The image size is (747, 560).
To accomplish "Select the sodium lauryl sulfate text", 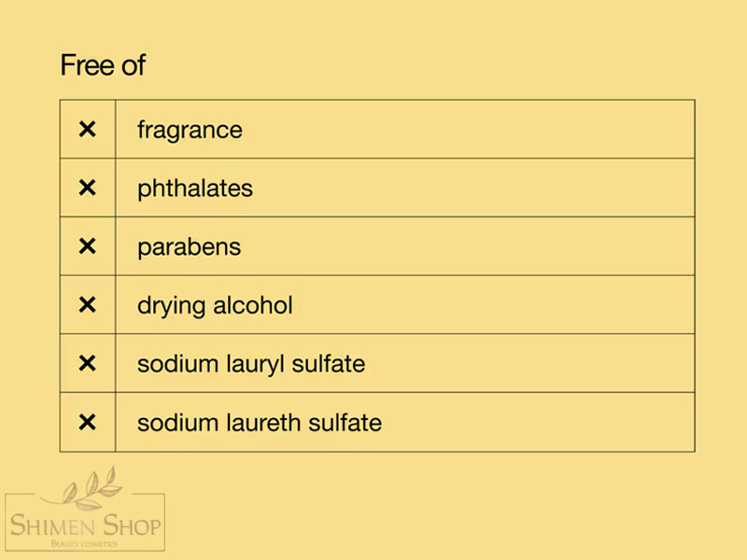I will point(251,364).
